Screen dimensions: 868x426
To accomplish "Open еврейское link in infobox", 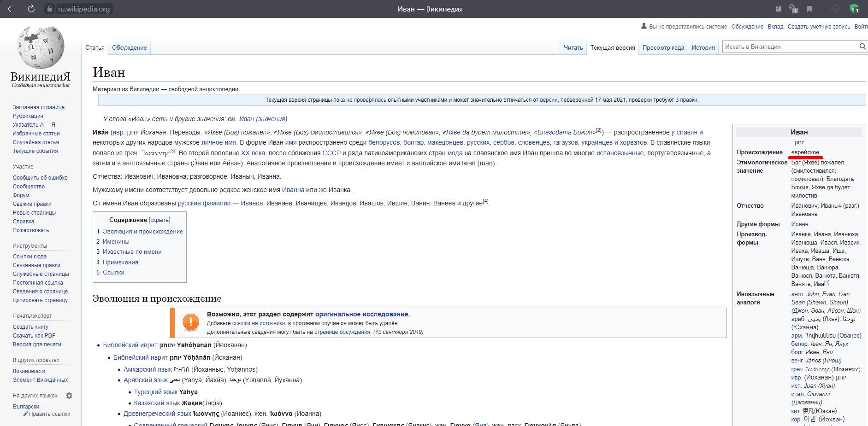I will tap(805, 152).
